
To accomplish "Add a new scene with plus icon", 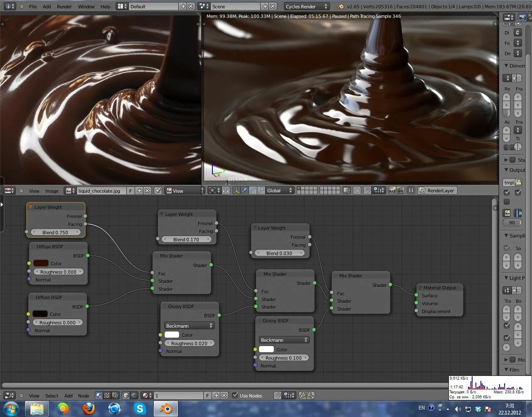I will point(265,6).
